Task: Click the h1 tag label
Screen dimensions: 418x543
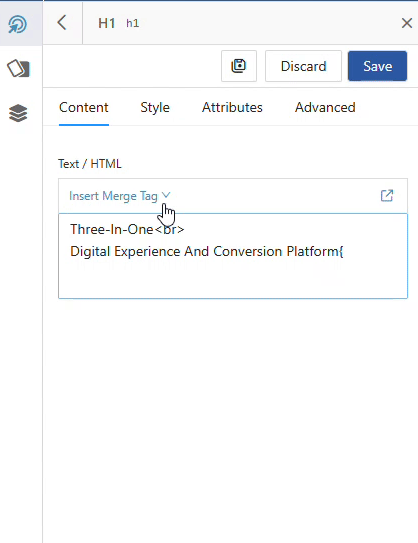Action: [x=133, y=24]
